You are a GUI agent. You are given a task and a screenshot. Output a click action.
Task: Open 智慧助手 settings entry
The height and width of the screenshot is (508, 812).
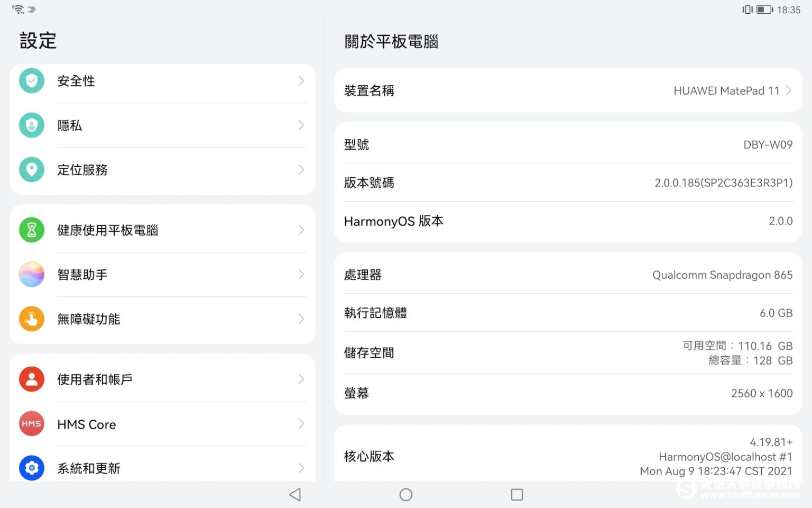(162, 275)
